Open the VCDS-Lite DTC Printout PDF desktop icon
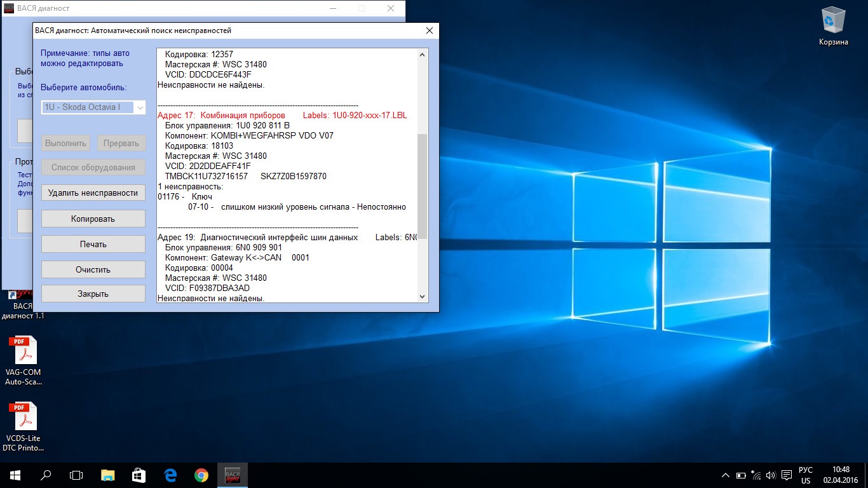Viewport: 868px width, 488px height. click(24, 426)
